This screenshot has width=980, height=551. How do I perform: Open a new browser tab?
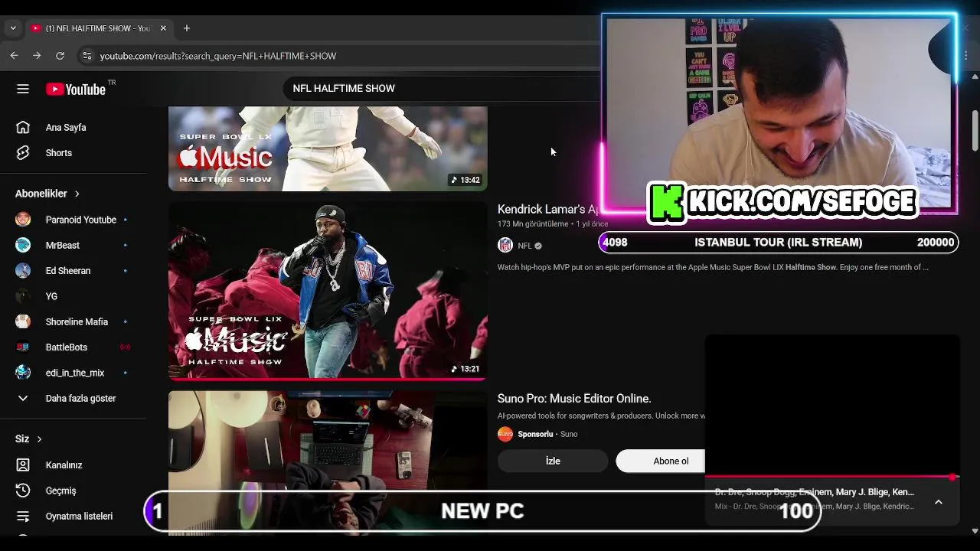click(186, 28)
